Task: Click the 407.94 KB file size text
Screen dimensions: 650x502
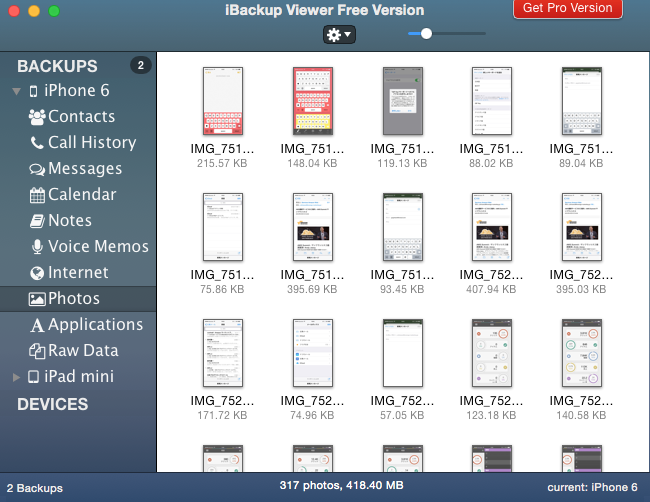Action: [x=491, y=289]
